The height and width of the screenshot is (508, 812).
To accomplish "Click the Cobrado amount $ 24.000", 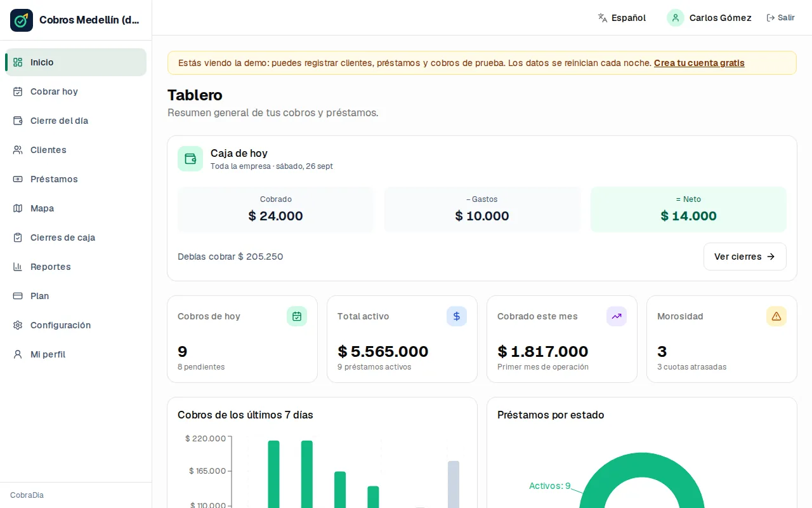I will click(276, 216).
